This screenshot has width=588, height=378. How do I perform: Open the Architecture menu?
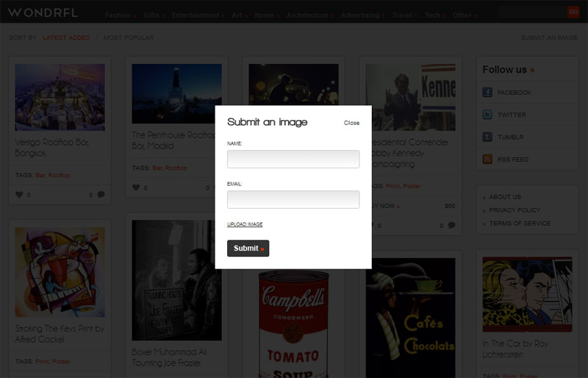pyautogui.click(x=310, y=15)
